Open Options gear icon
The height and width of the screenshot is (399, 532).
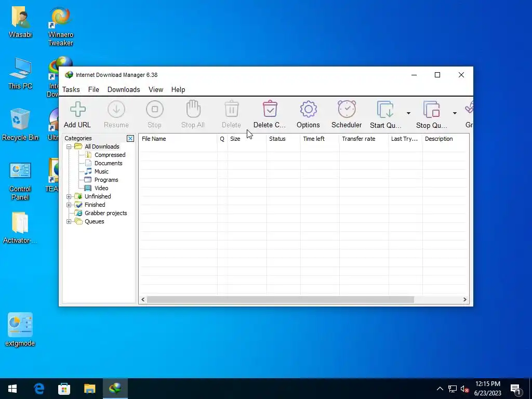tap(308, 109)
